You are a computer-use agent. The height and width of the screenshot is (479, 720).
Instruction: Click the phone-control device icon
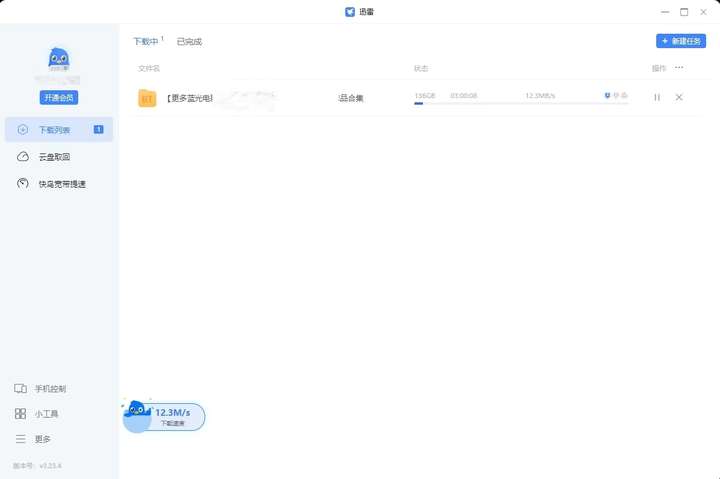[x=20, y=389]
